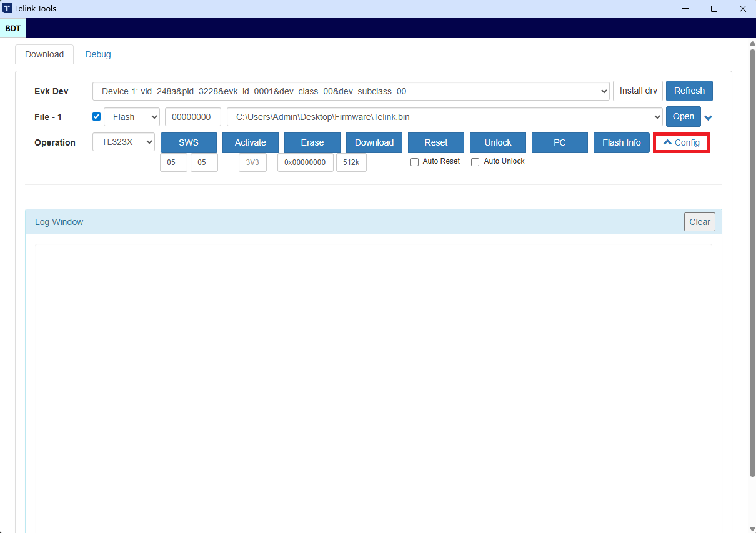
Task: Switch to the Debug tab
Action: click(97, 54)
